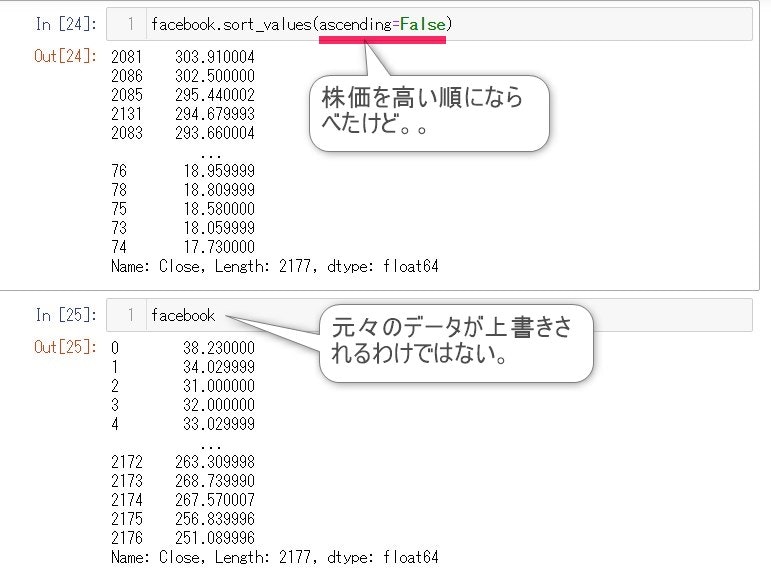Click value 34.029999 in Out[25]
This screenshot has width=771, height=586.
(x=219, y=367)
